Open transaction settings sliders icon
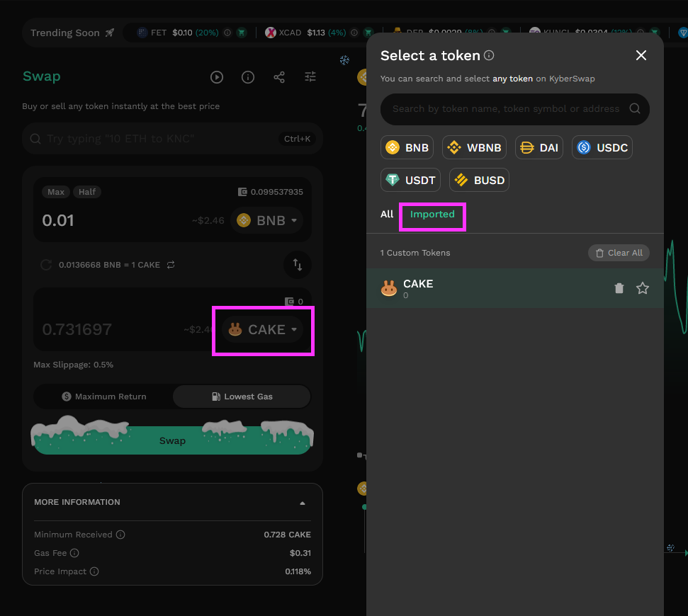The image size is (688, 616). [310, 77]
